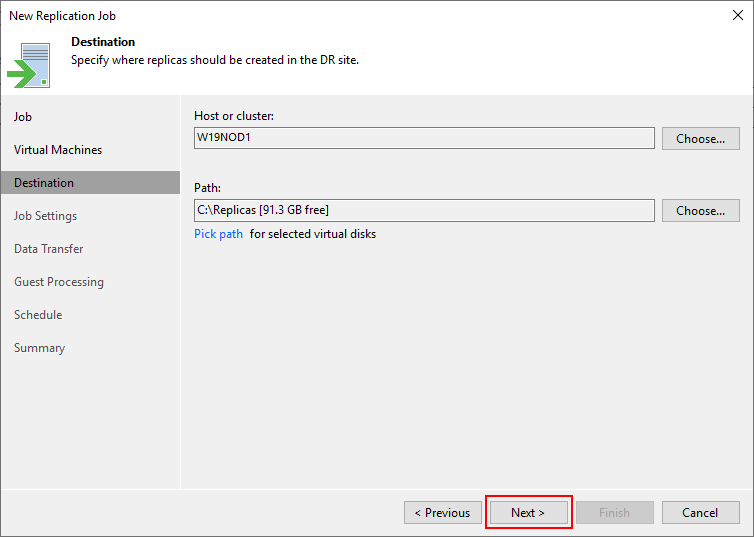Click the replication wizard server icon
754x537 pixels.
coord(29,65)
